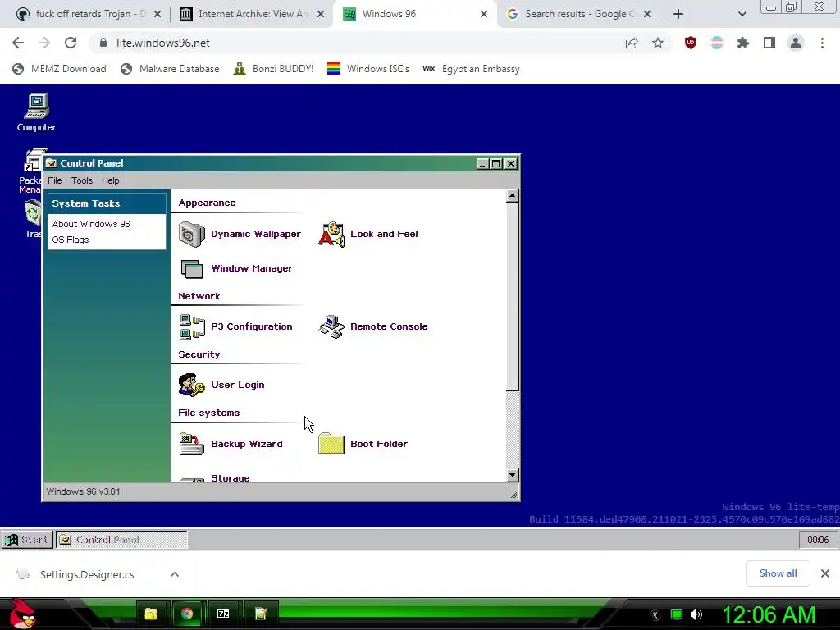Click the 12:06 AM clock
840x630 pixels.
click(x=769, y=614)
